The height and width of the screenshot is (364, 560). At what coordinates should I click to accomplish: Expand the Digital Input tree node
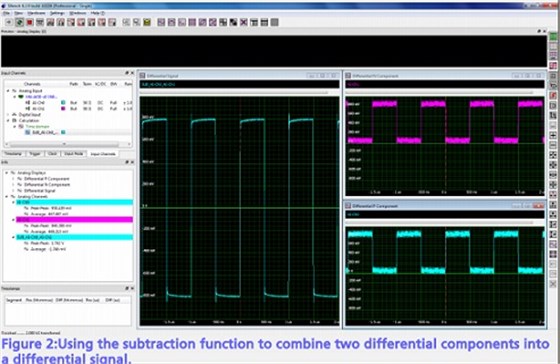[x=8, y=115]
